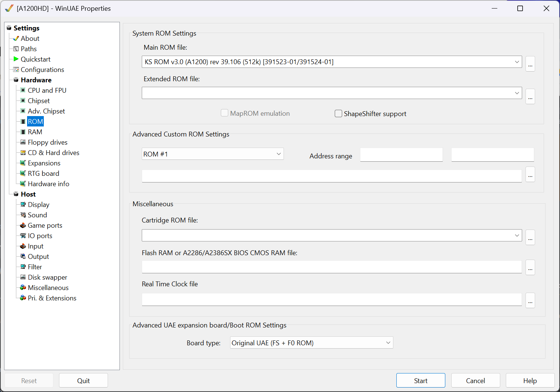Click the Sound icon in the tree
This screenshot has width=560, height=392.
(x=23, y=215)
